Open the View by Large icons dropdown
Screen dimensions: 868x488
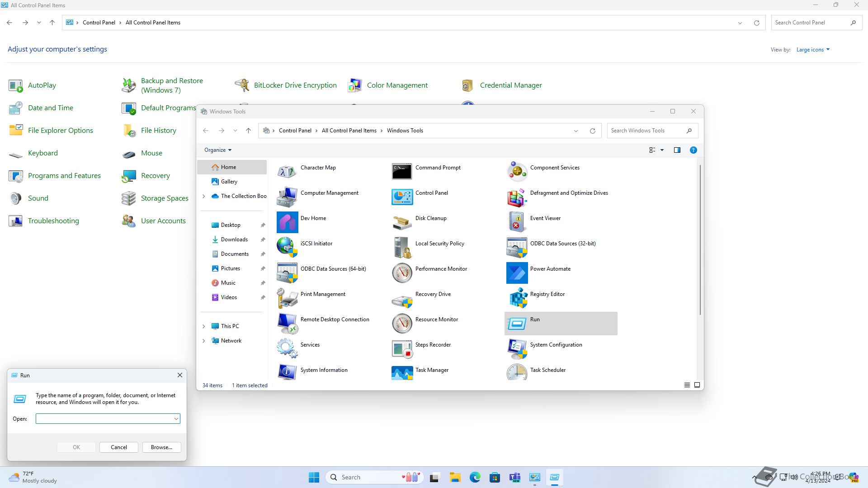coord(813,50)
